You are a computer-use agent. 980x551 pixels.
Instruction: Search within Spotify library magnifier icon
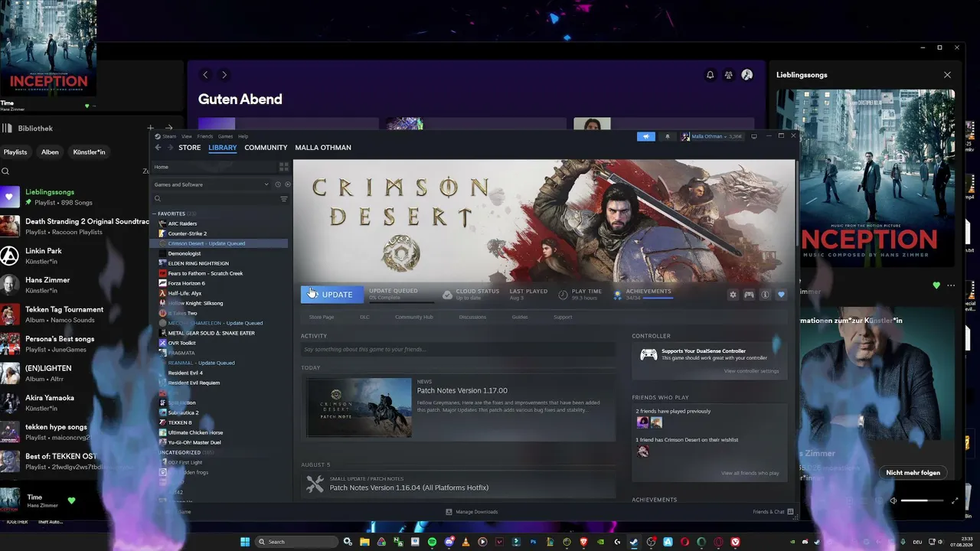point(5,171)
